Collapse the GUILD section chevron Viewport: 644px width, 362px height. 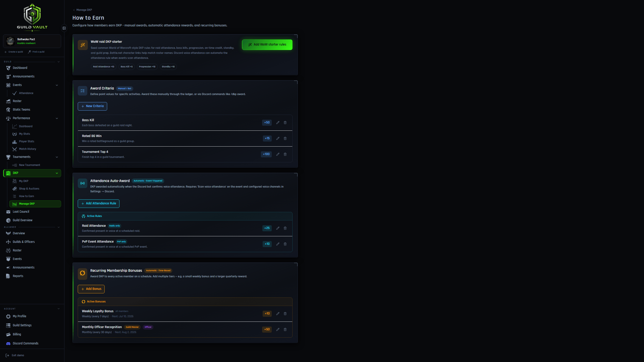[x=59, y=62]
